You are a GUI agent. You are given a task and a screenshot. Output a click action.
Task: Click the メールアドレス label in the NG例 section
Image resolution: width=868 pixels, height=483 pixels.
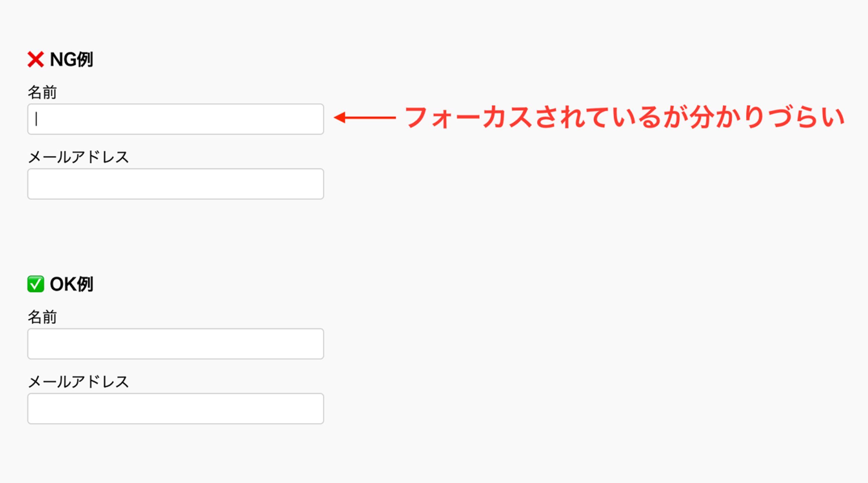[x=78, y=157]
